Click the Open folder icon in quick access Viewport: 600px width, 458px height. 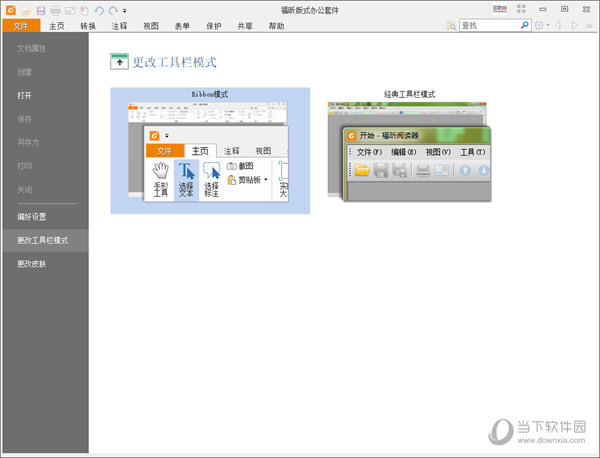[x=26, y=11]
